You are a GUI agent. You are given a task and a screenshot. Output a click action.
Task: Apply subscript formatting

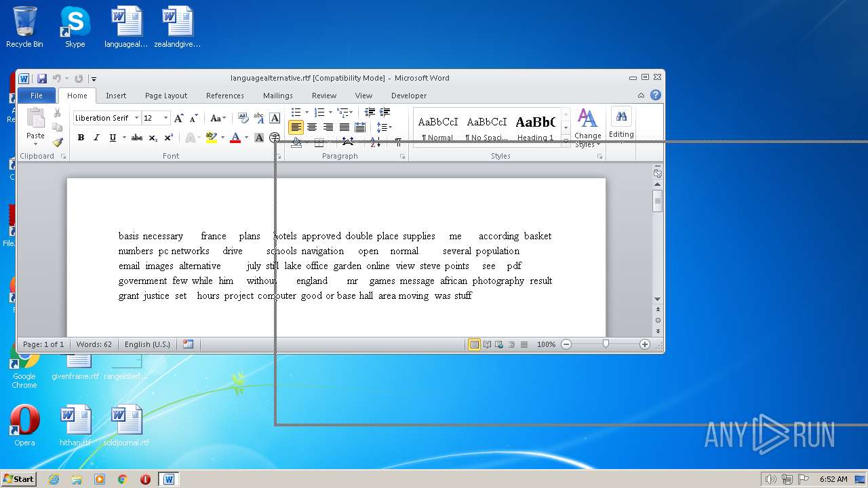coord(153,138)
